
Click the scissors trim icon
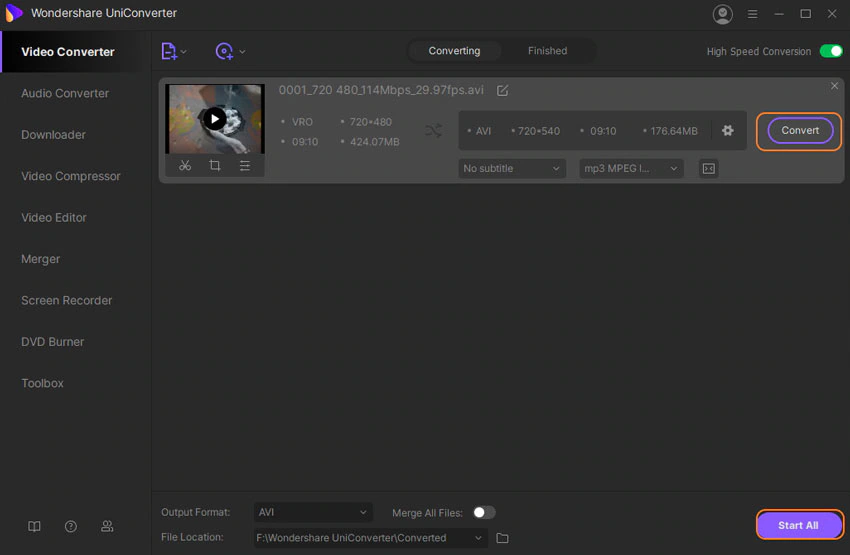point(185,165)
